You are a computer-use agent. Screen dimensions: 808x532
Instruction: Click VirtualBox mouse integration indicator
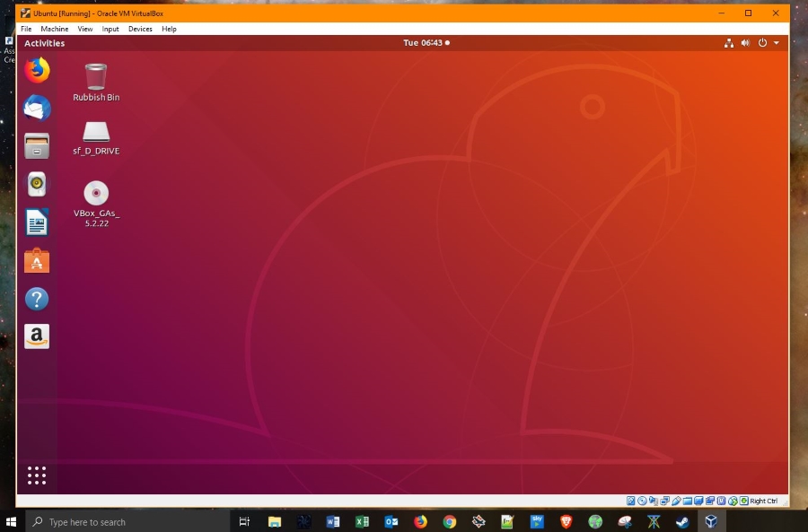(x=733, y=501)
